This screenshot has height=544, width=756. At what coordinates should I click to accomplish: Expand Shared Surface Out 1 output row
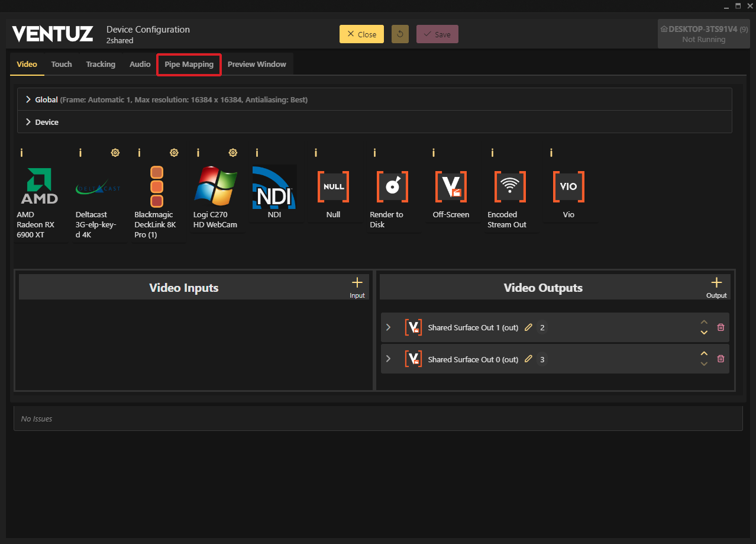click(389, 327)
